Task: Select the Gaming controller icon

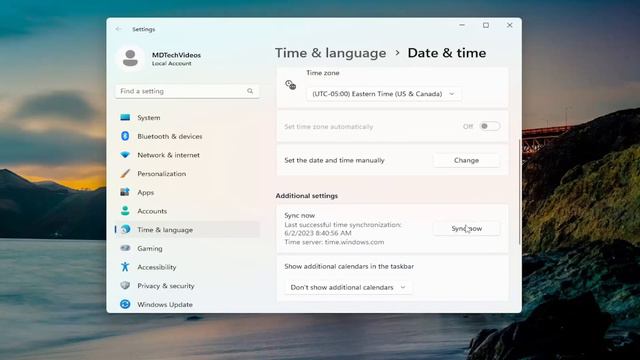Action: point(125,248)
